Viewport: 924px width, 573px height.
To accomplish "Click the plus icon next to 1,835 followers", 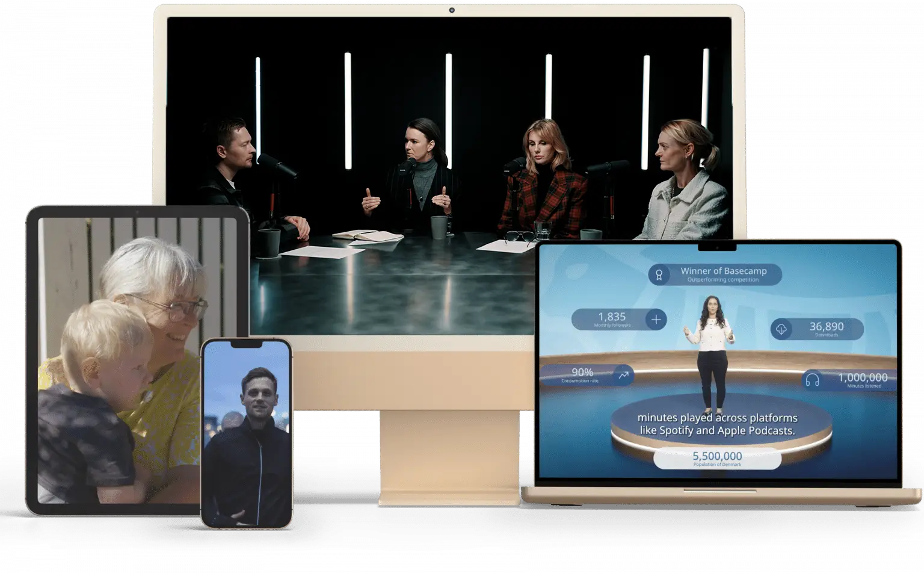I will point(656,320).
